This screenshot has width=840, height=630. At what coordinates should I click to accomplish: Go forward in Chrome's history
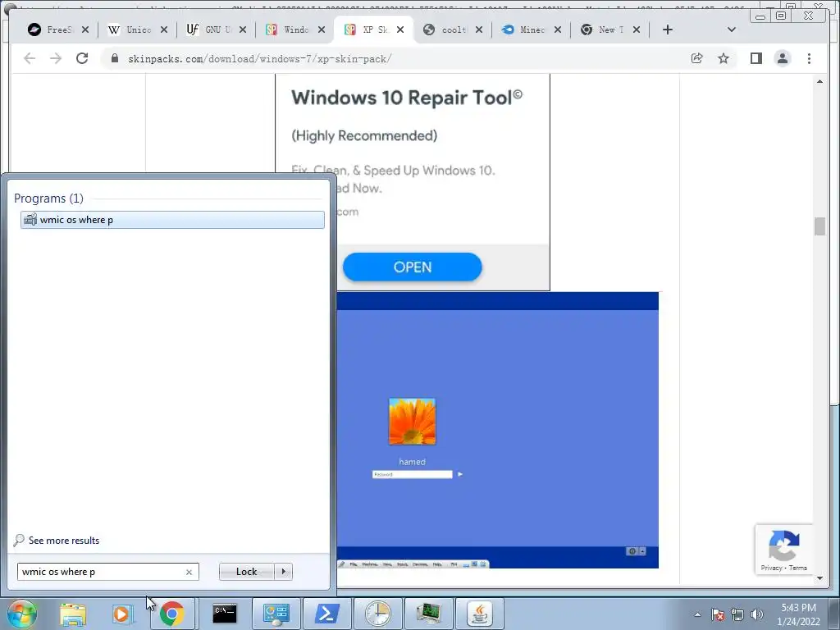(x=56, y=58)
